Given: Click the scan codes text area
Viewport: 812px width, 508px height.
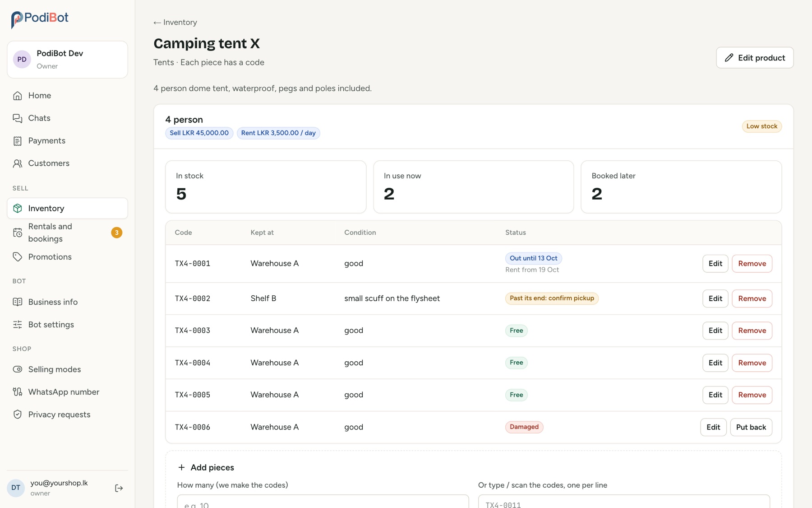Looking at the screenshot, I should (624, 501).
